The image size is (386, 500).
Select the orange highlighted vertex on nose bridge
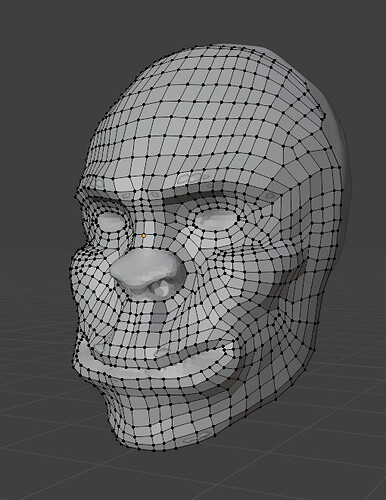(144, 235)
